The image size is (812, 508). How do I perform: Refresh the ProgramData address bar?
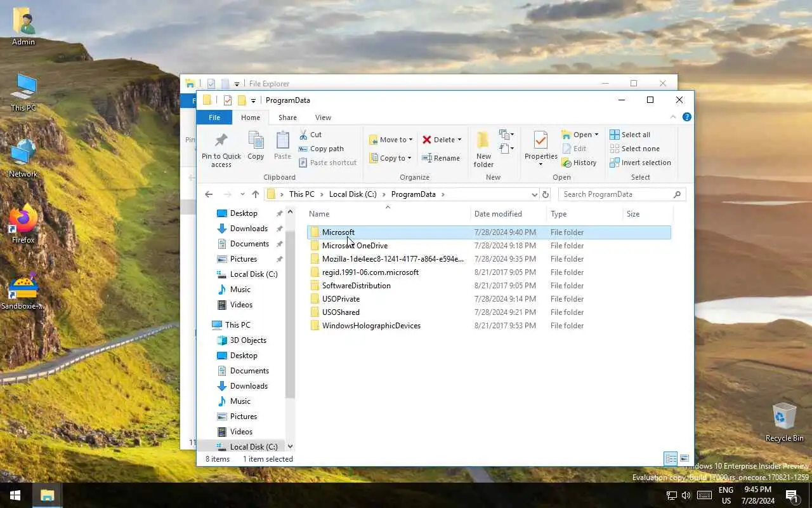(x=546, y=194)
